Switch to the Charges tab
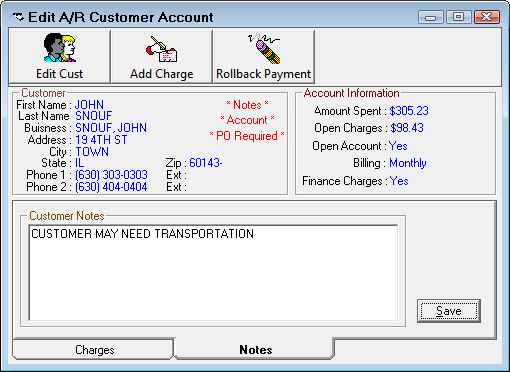 coord(94,350)
